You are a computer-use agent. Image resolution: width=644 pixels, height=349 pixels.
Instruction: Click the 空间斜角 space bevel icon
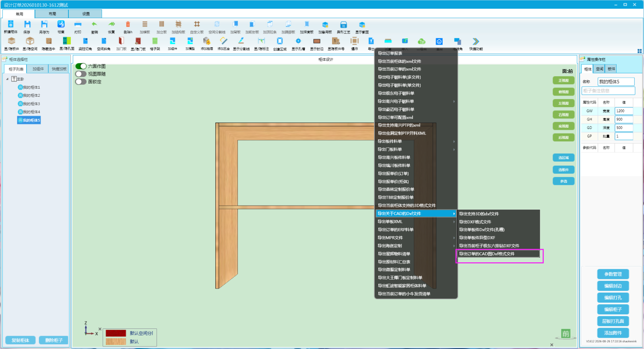(x=104, y=41)
